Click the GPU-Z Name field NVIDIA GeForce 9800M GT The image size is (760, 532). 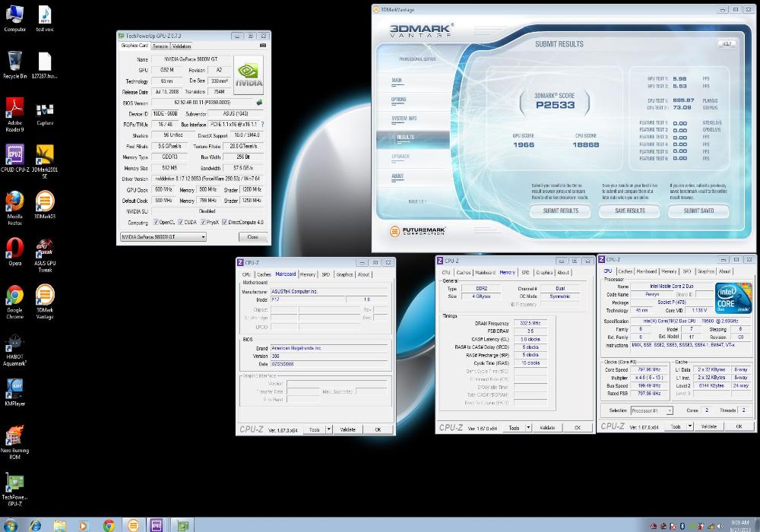[x=191, y=59]
